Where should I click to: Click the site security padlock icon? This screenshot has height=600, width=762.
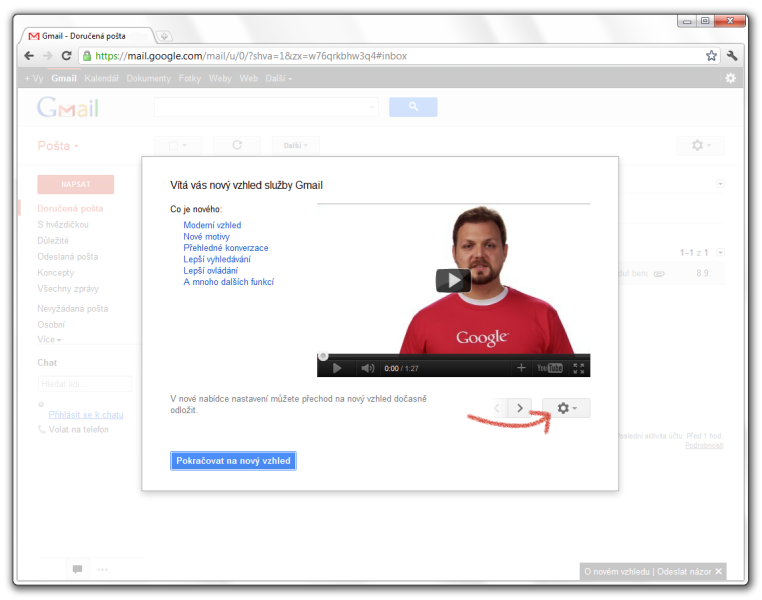[x=87, y=56]
